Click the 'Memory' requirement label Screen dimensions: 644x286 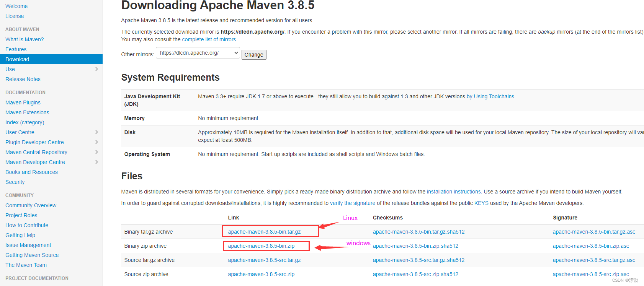click(134, 118)
